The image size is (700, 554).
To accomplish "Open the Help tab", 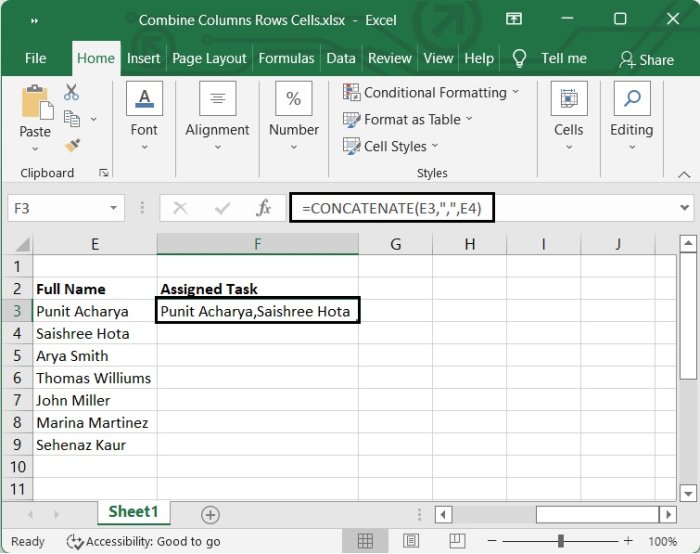I will point(479,58).
